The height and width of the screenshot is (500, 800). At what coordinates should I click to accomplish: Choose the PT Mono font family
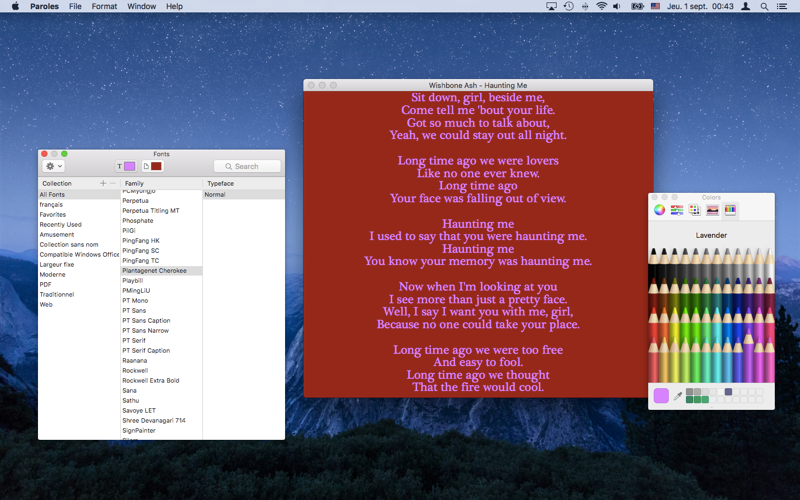pyautogui.click(x=161, y=301)
